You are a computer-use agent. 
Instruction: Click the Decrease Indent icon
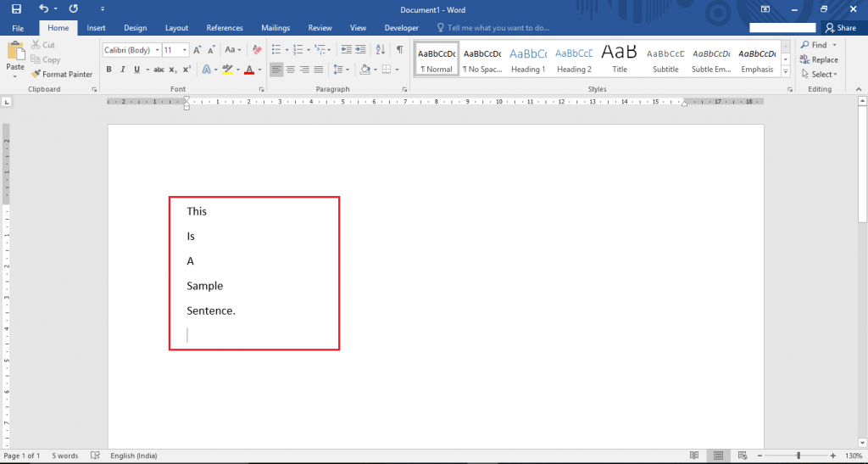click(x=346, y=50)
